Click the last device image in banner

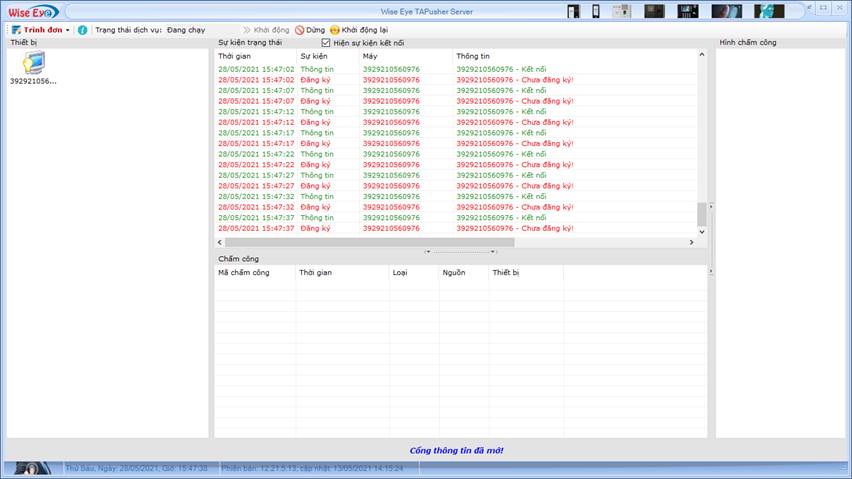768,11
